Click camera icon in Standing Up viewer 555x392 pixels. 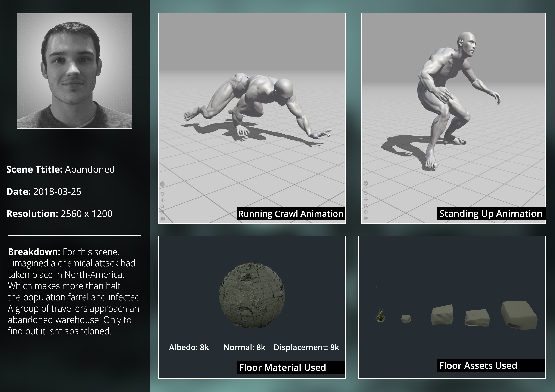click(x=366, y=218)
